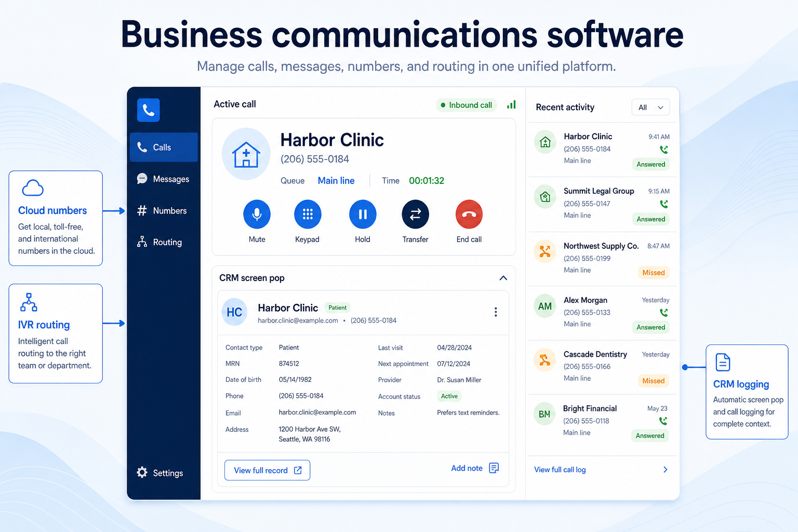Click the Next appointment date 07/12/2024
This screenshot has width=798, height=532.
pyautogui.click(x=454, y=364)
